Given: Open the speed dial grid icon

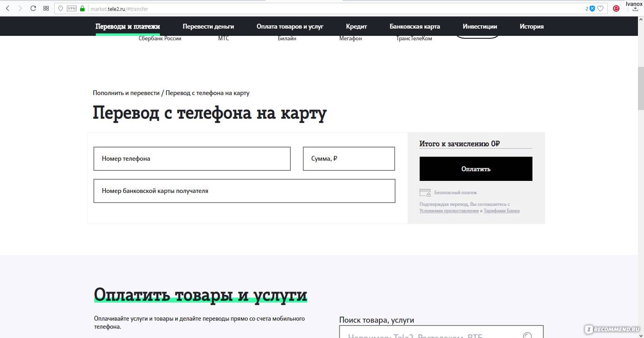Looking at the screenshot, I should (x=46, y=8).
